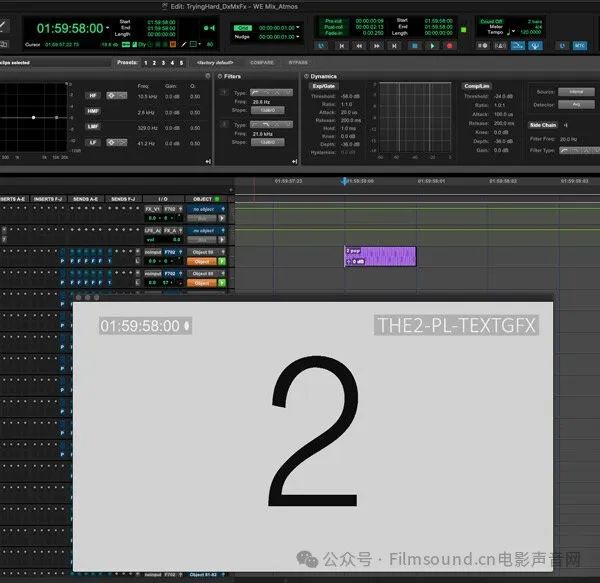
Task: Click the BYPASS button
Action: click(298, 62)
